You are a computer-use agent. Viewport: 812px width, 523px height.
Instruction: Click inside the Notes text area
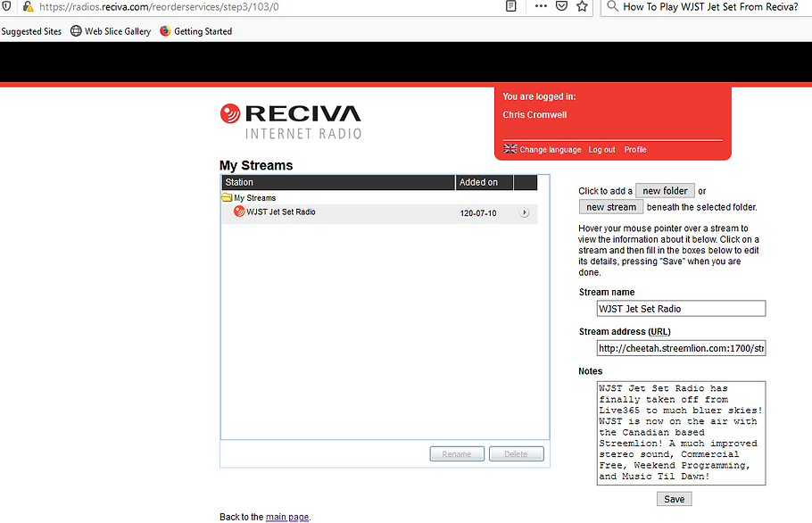point(681,433)
